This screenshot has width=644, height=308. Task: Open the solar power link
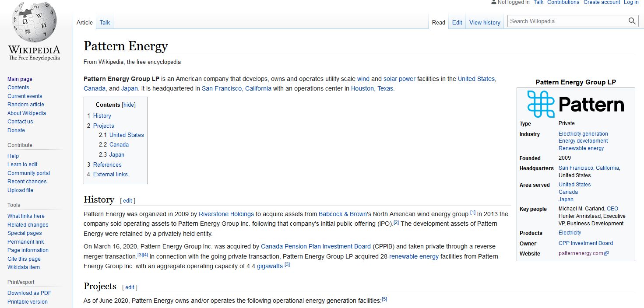pyautogui.click(x=399, y=79)
